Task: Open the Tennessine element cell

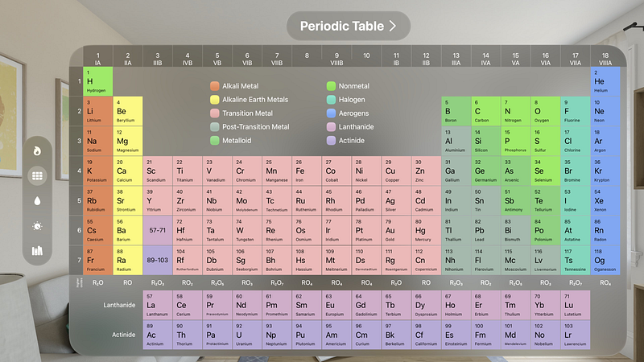Action: [576, 260]
